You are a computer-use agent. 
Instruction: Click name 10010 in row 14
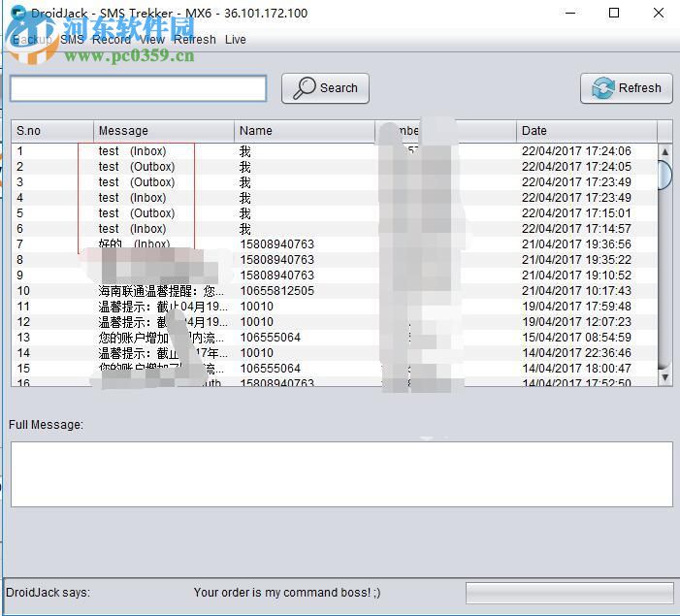point(257,353)
